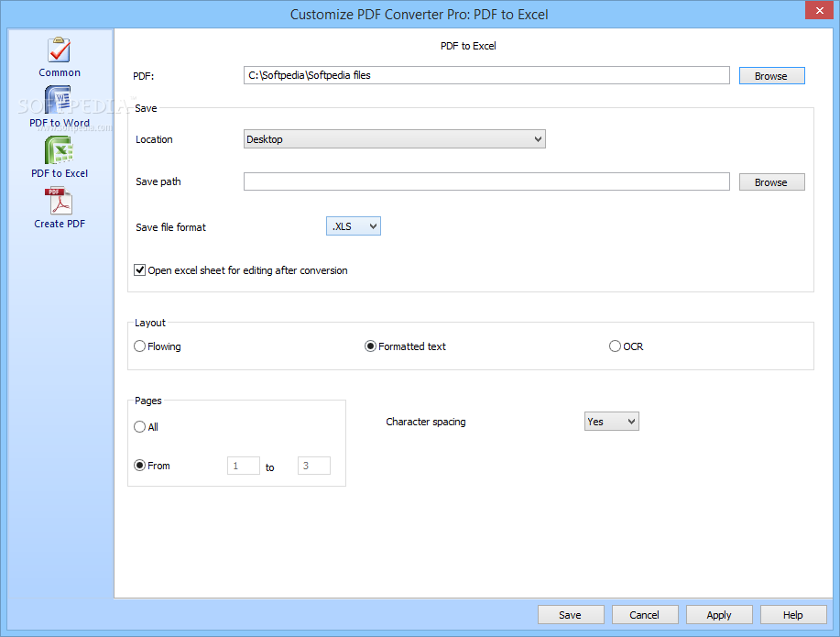Click the Save button at bottom
The height and width of the screenshot is (637, 840).
click(571, 615)
